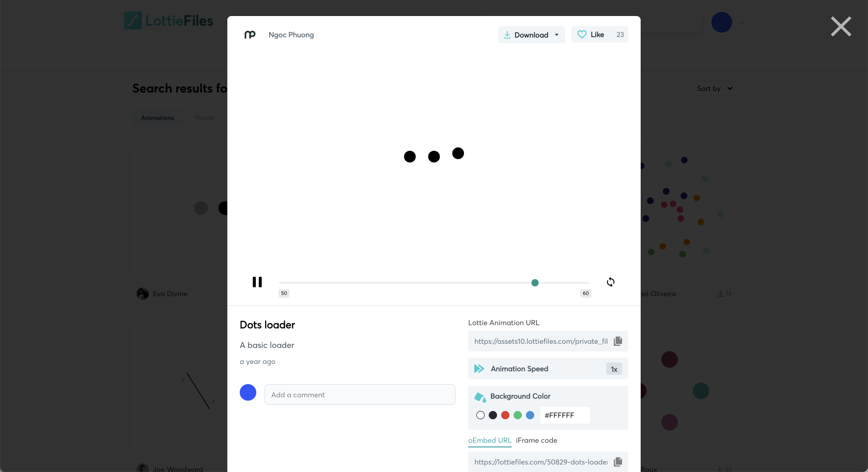Click the Background Color paint bucket icon
868x472 pixels.
click(480, 397)
